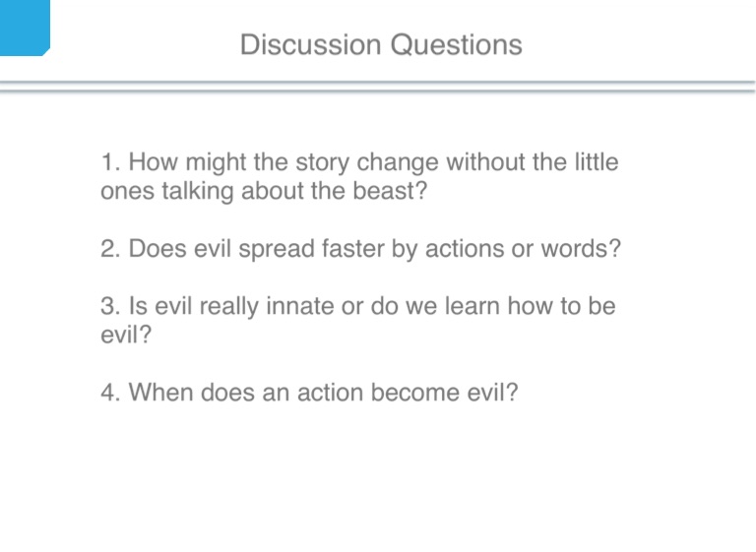Click the blue square in the top-left corner
The image size is (756, 552).
(x=24, y=27)
